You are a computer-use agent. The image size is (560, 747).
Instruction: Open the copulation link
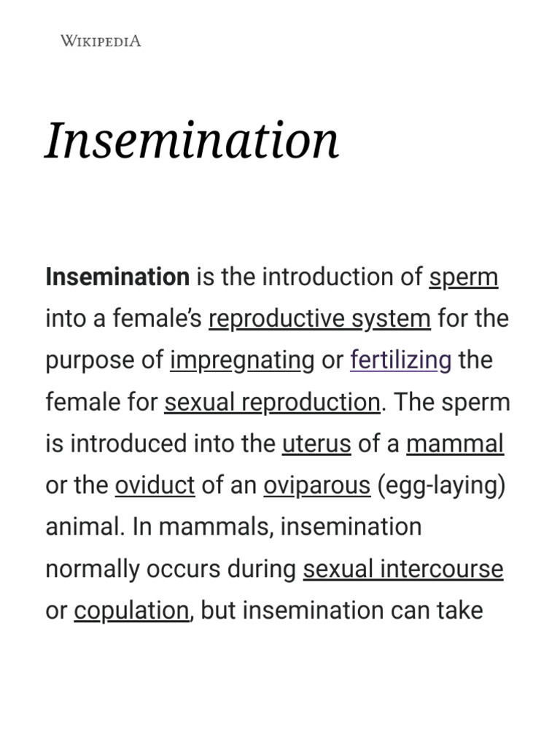(131, 610)
